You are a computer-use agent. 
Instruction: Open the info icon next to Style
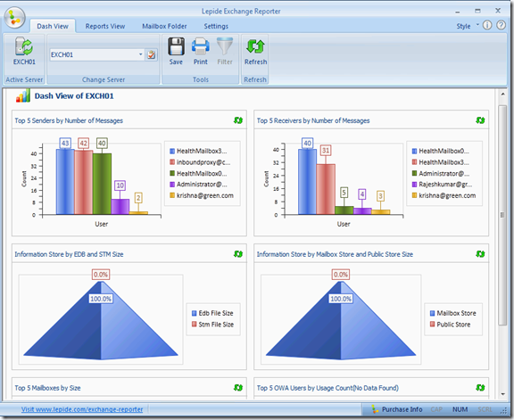(x=487, y=25)
